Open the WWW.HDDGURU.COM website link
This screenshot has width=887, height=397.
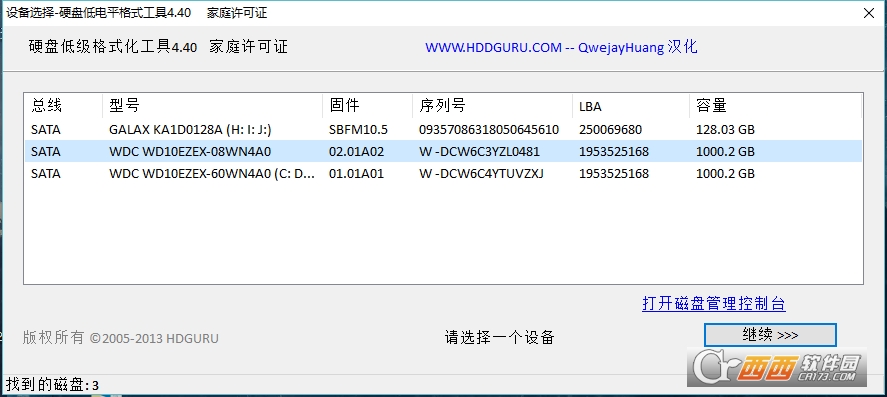(561, 47)
